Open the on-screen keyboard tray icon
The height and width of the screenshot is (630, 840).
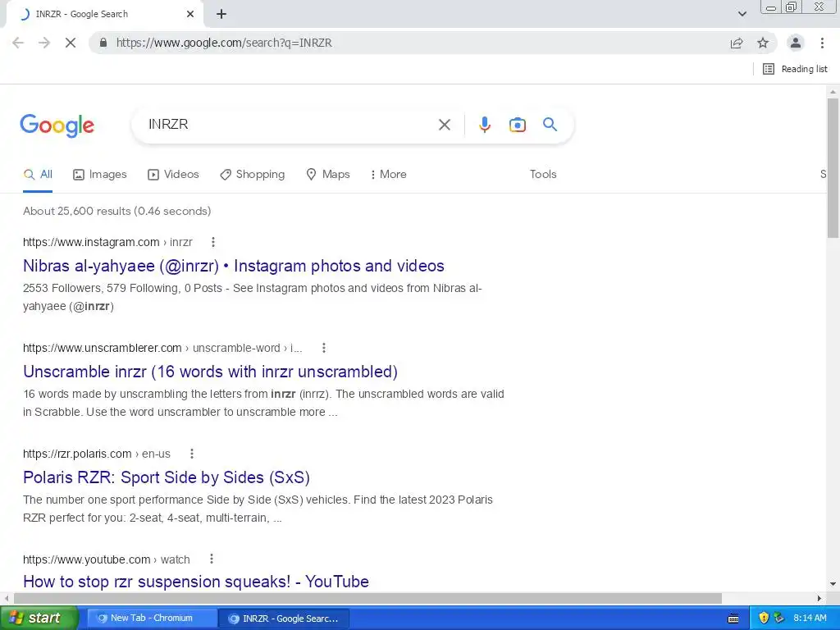pyautogui.click(x=733, y=619)
